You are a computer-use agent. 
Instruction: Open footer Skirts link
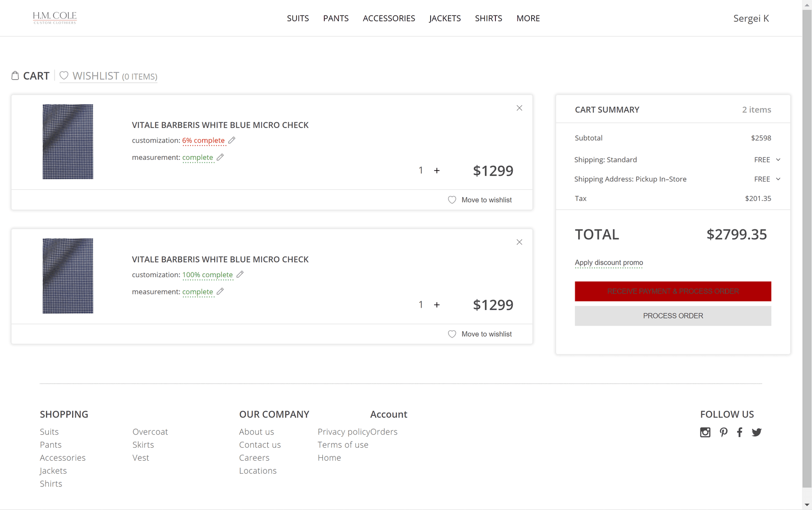pyautogui.click(x=143, y=445)
